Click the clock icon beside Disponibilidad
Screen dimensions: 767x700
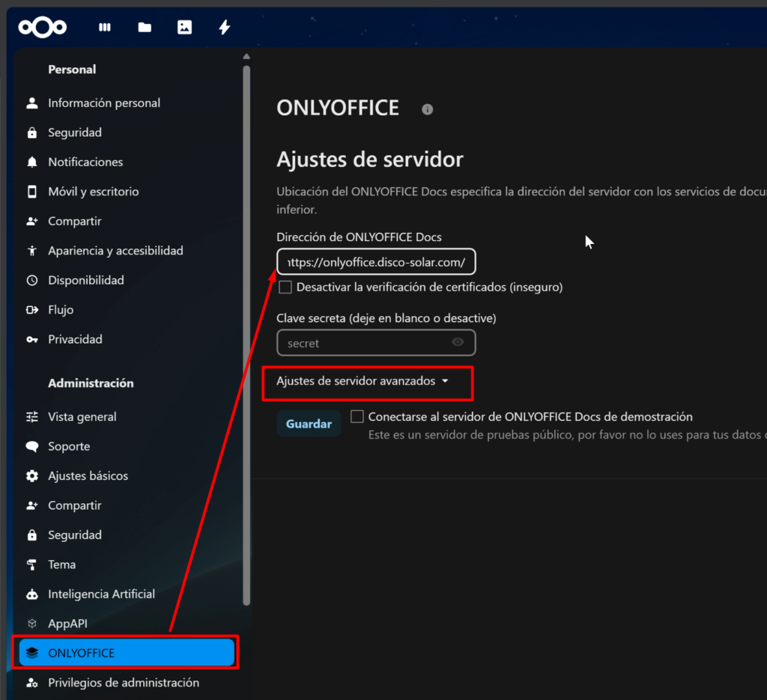(x=32, y=280)
